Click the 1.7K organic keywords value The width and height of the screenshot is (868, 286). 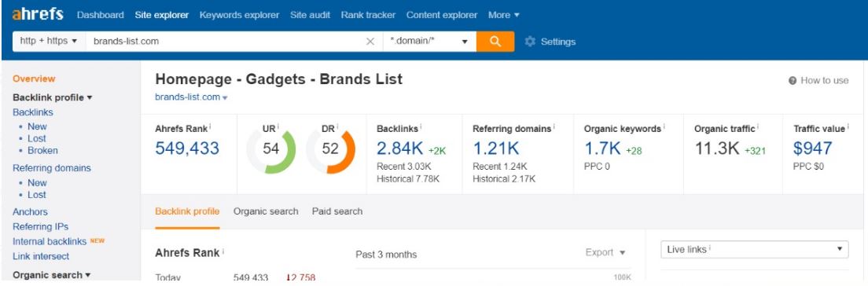tap(603, 148)
